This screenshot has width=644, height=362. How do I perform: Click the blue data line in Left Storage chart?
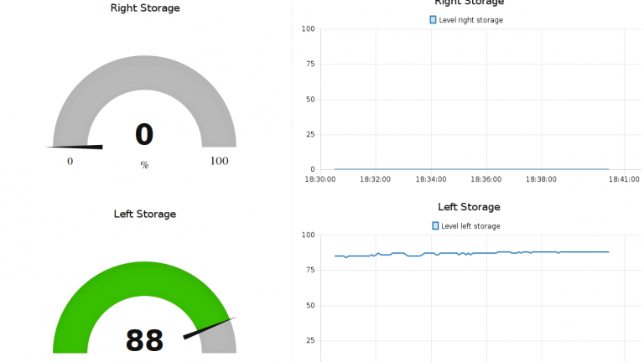click(470, 253)
